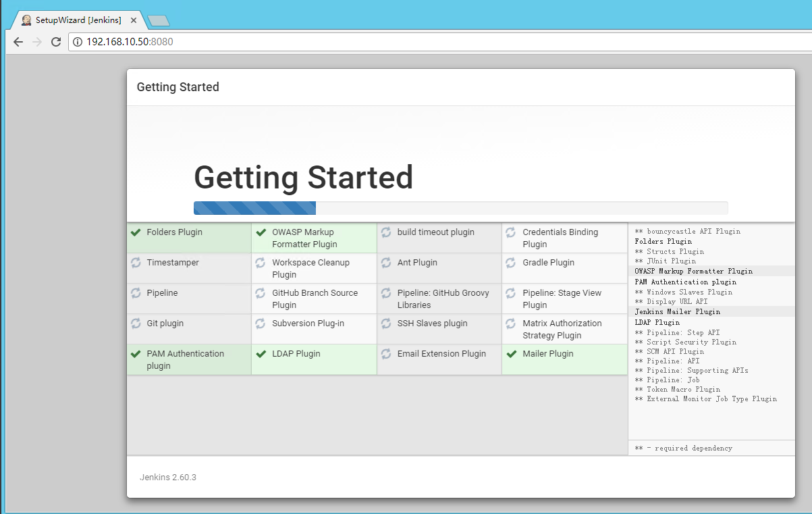Viewport: 812px width, 514px height.
Task: Click the pending icon beside Pipeline
Action: (136, 293)
